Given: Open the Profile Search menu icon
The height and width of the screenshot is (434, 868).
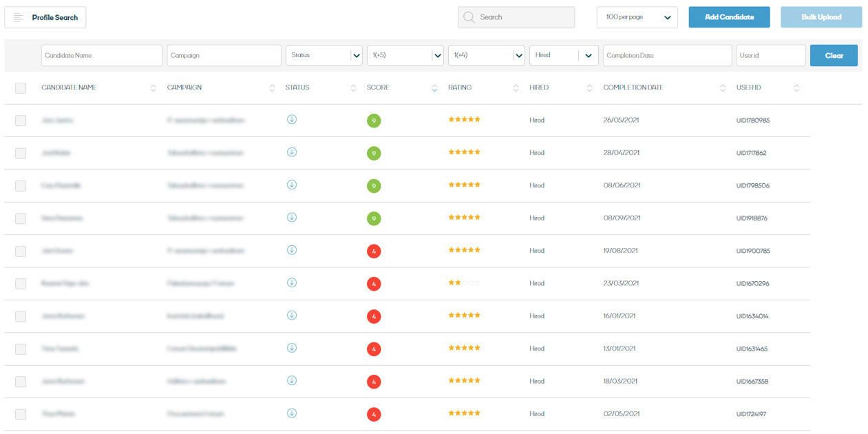Looking at the screenshot, I should (19, 17).
